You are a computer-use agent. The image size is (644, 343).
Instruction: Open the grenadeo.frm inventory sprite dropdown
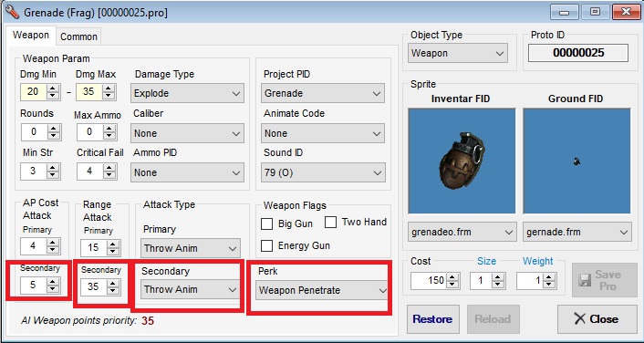[x=462, y=232]
